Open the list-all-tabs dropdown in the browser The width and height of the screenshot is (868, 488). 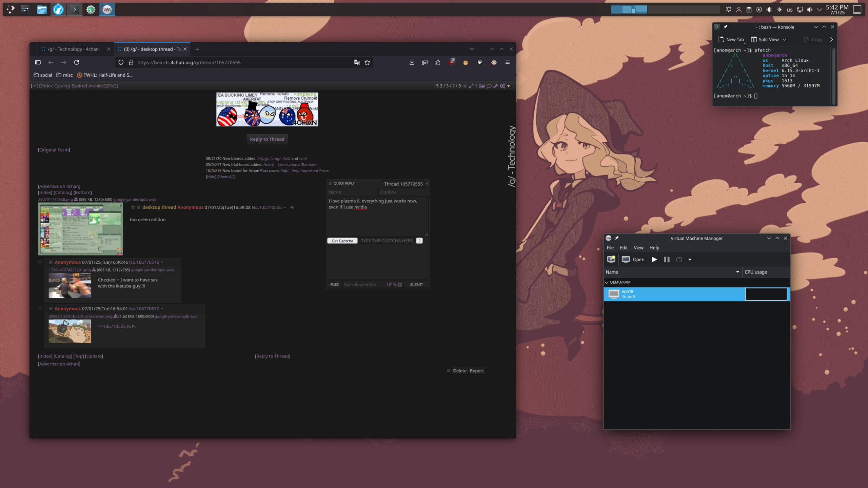pos(472,49)
